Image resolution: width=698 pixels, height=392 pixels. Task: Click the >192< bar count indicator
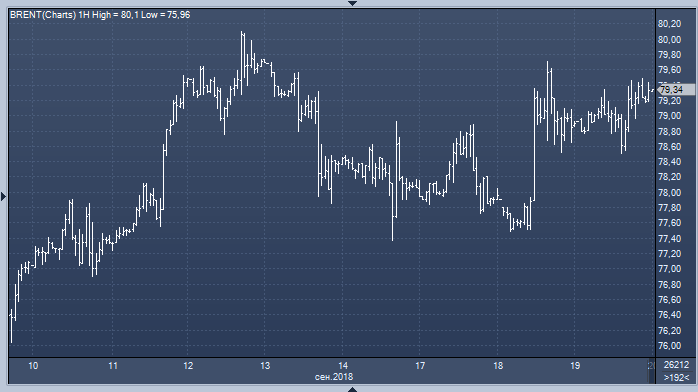pos(676,378)
